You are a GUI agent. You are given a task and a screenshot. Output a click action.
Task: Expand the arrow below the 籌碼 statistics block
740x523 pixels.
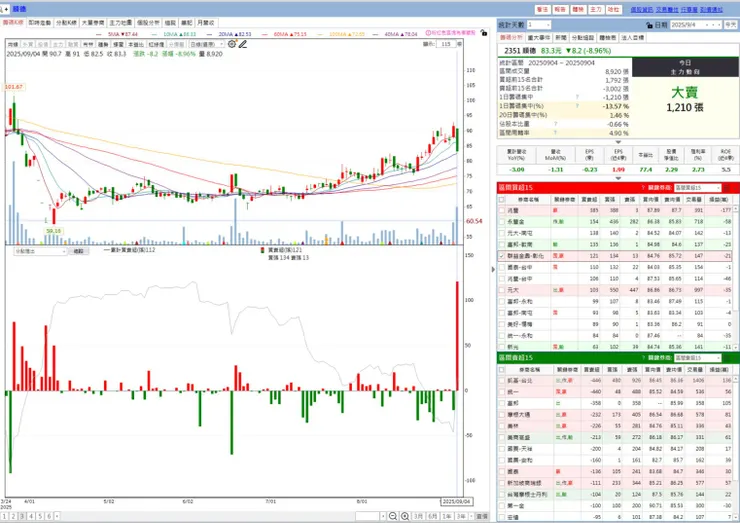(x=618, y=142)
